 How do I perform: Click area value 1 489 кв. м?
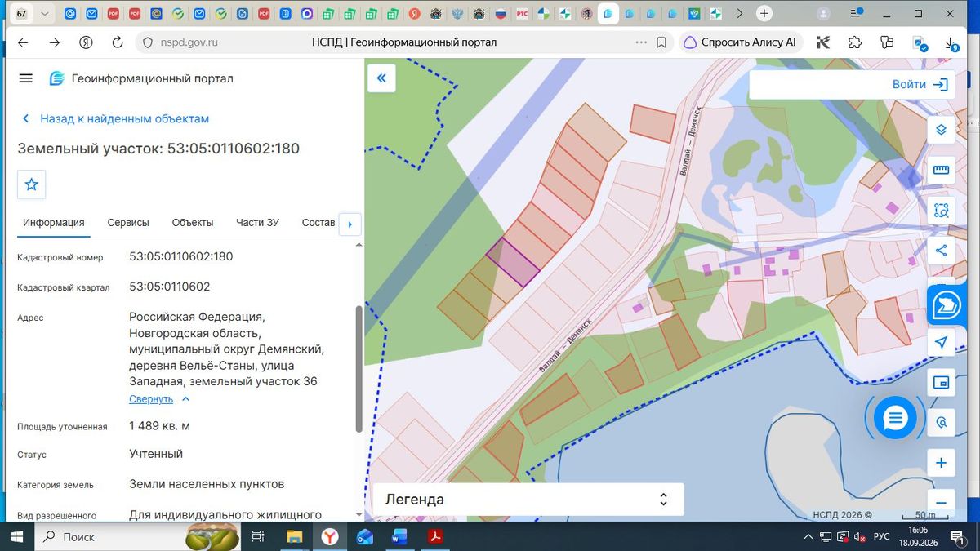[x=159, y=425]
